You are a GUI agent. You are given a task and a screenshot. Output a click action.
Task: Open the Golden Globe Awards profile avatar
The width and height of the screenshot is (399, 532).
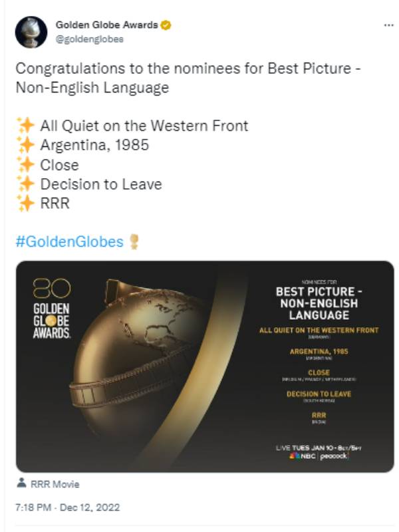click(x=31, y=32)
